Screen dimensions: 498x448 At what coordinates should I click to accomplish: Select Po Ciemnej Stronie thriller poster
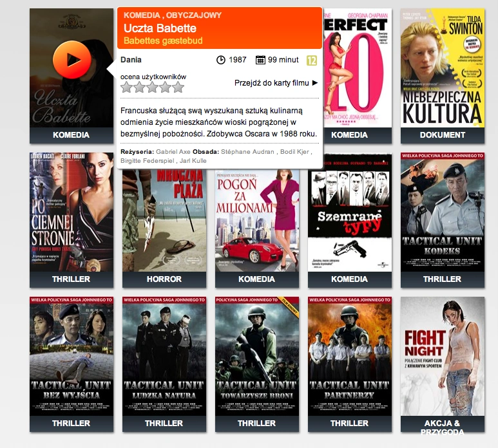pyautogui.click(x=72, y=212)
